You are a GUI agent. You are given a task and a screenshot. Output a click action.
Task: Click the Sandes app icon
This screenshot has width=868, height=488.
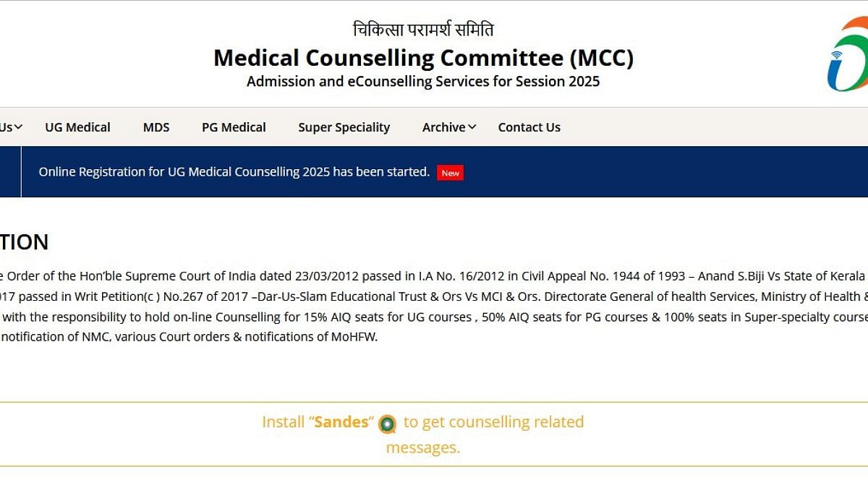[x=388, y=424]
